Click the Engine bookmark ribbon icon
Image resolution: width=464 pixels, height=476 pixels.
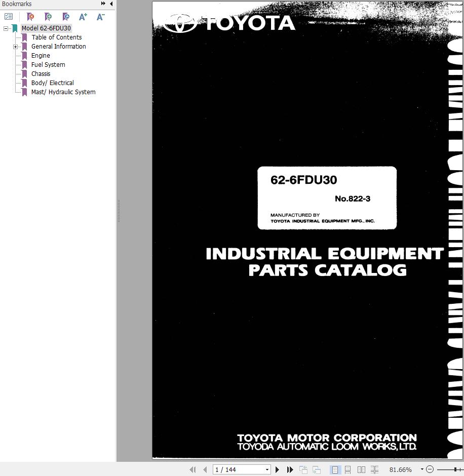click(25, 56)
